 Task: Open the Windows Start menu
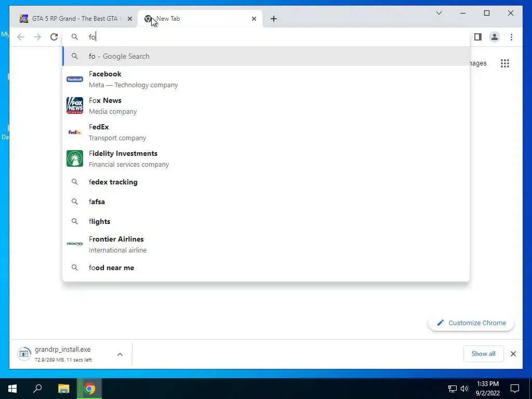pos(12,389)
